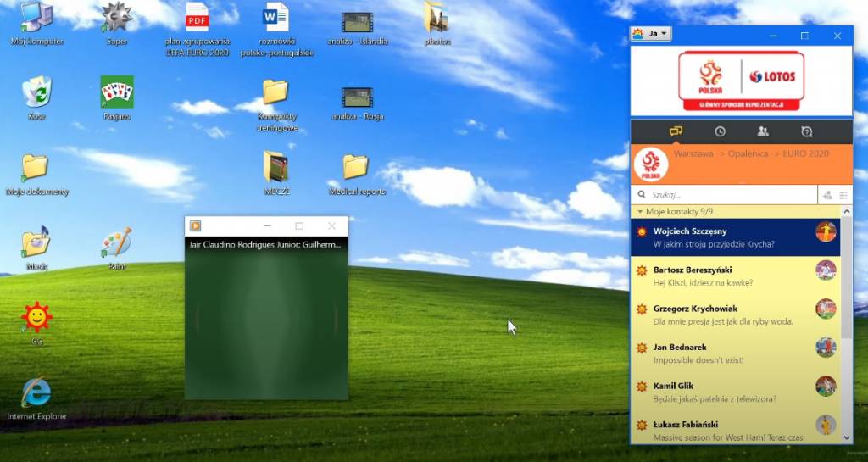Collapse the Moje kontakty group
The image size is (868, 462).
click(640, 211)
